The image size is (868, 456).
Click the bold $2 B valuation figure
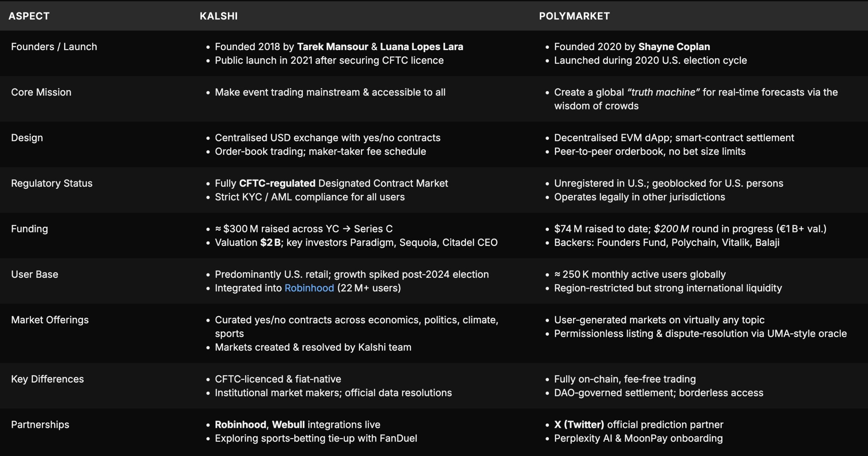[271, 243]
